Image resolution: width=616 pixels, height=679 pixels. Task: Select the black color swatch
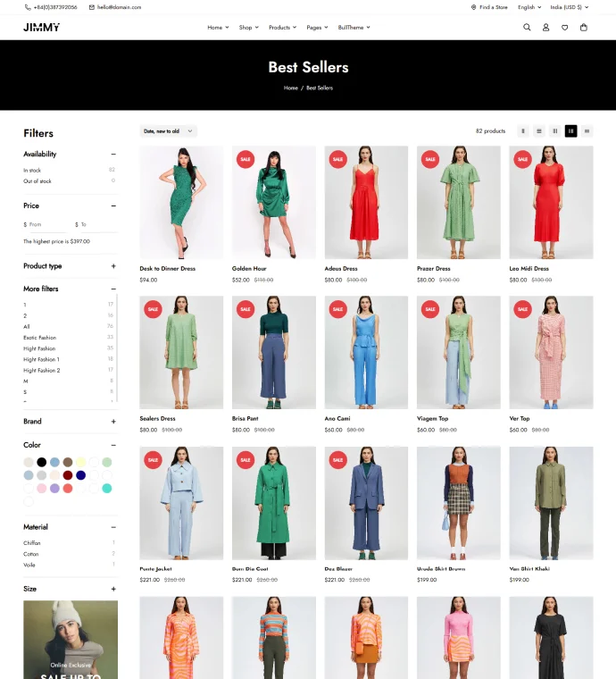[42, 462]
